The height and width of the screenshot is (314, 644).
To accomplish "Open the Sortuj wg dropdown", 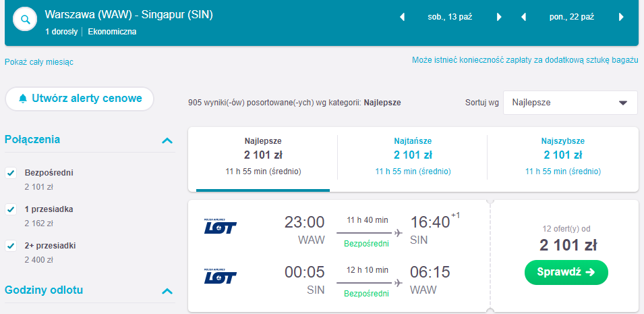I will tap(570, 103).
